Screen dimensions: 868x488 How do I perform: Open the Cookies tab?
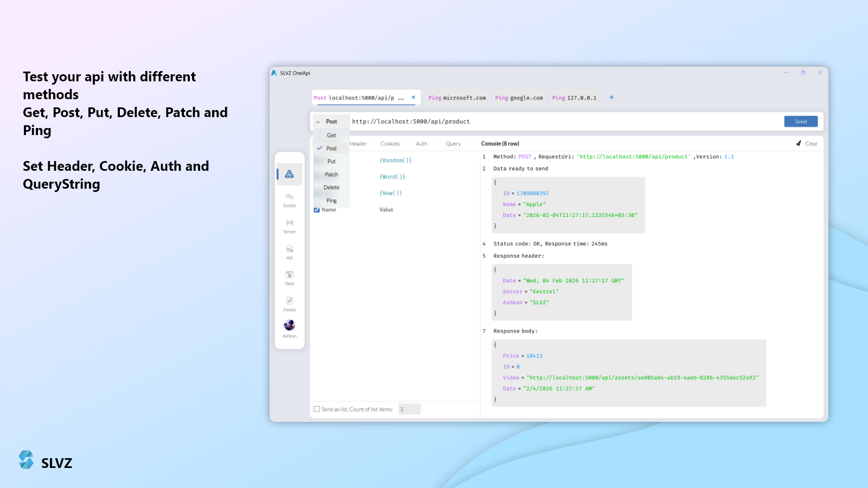point(390,144)
